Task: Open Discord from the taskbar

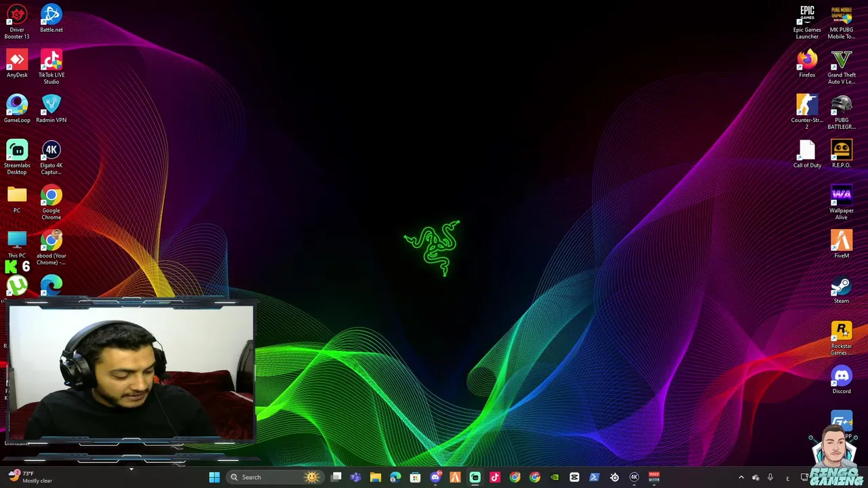Action: (x=435, y=477)
